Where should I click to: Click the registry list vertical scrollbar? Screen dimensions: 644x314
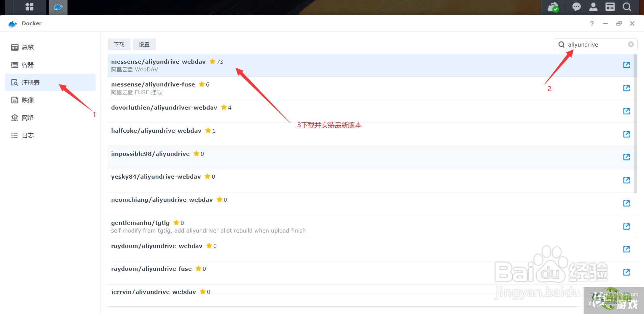point(635,124)
